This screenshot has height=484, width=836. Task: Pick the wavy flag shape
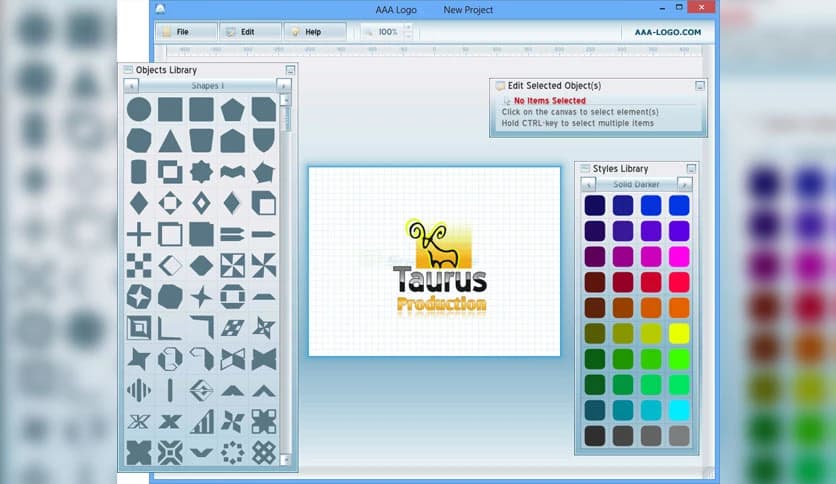click(232, 172)
